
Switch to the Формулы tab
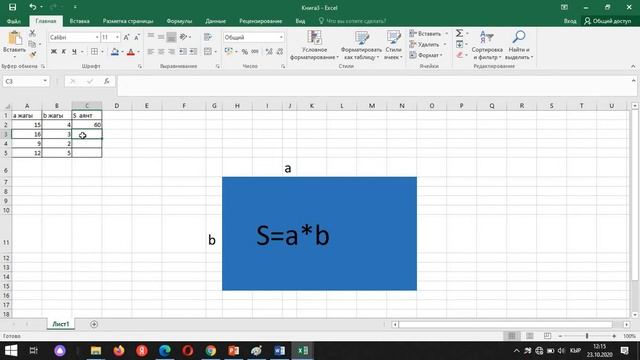click(x=179, y=21)
